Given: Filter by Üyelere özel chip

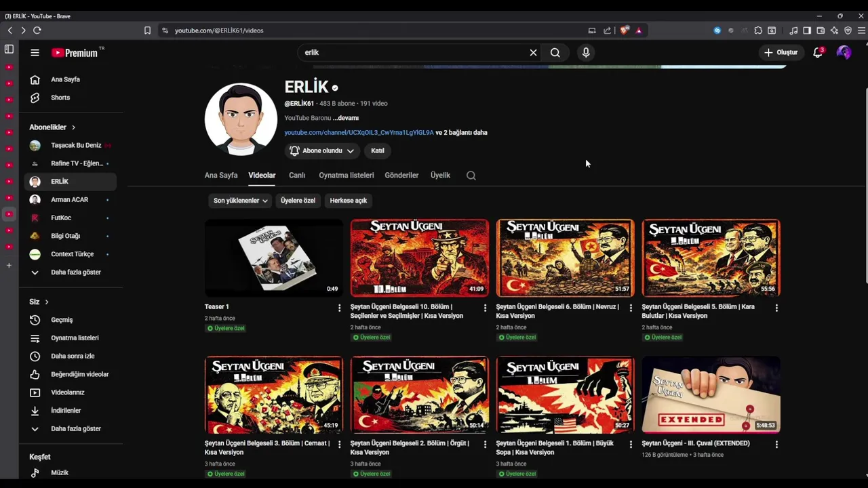Looking at the screenshot, I should [298, 201].
